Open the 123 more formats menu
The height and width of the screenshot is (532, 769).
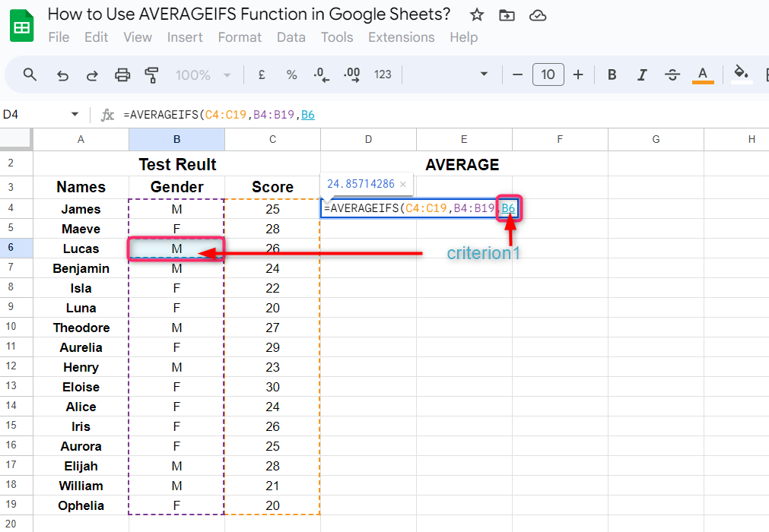(x=383, y=74)
